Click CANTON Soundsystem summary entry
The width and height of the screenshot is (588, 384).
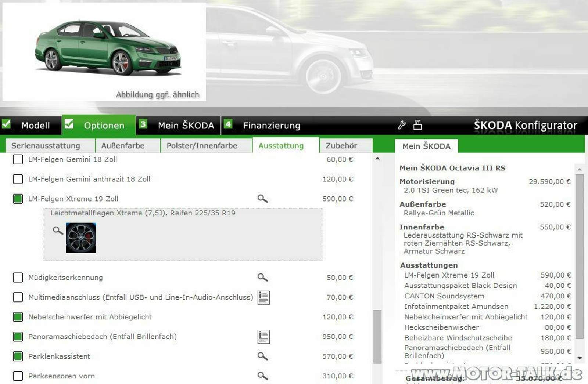tap(444, 296)
